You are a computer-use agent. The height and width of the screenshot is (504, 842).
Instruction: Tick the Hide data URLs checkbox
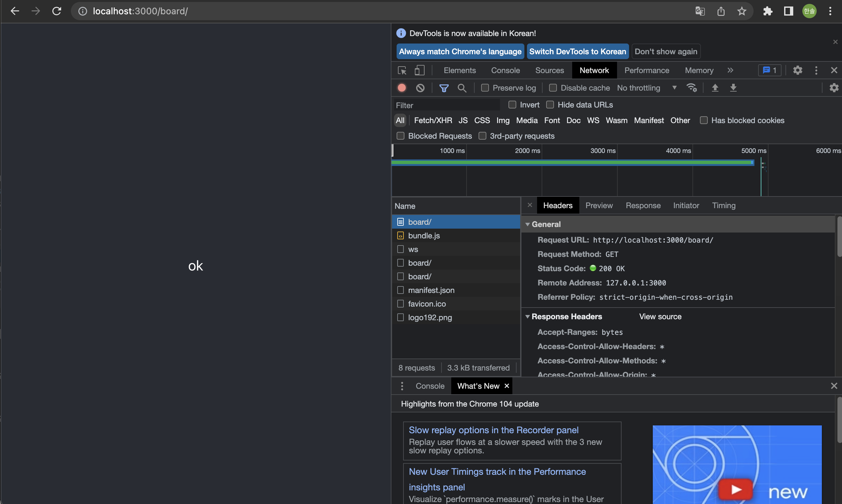pyautogui.click(x=550, y=105)
